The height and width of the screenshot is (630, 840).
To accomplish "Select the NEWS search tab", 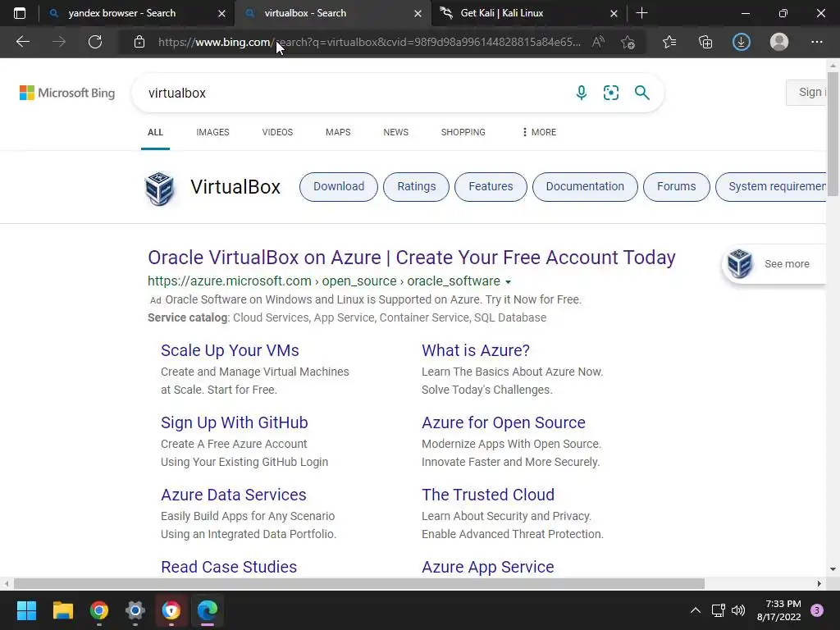I will pos(396,132).
